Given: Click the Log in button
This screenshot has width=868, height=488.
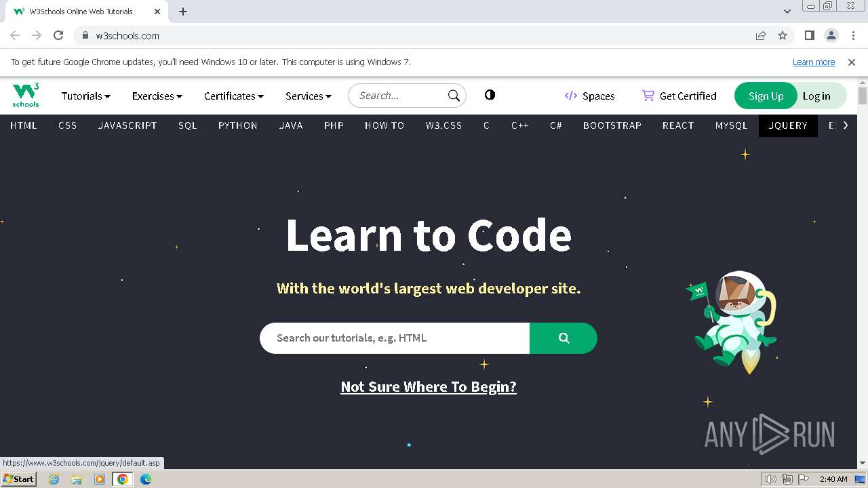Looking at the screenshot, I should coord(816,96).
